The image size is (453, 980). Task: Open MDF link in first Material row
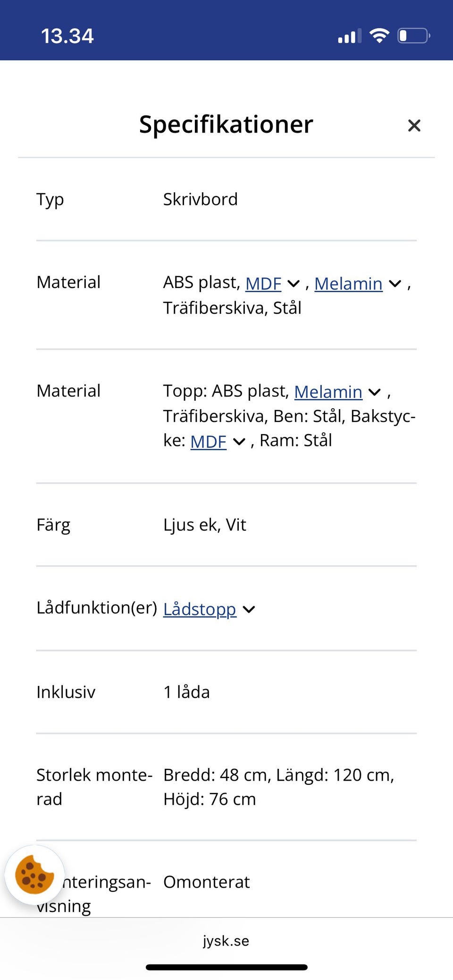pyautogui.click(x=263, y=283)
